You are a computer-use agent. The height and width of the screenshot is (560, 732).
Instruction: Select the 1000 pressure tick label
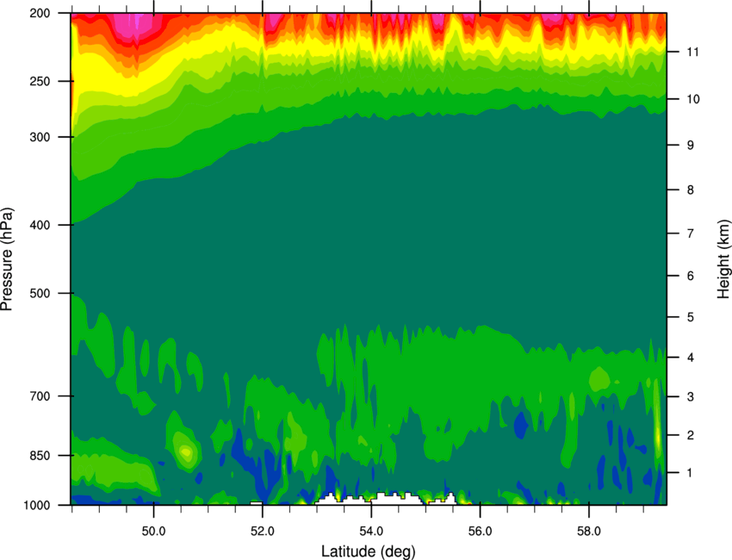(x=37, y=506)
